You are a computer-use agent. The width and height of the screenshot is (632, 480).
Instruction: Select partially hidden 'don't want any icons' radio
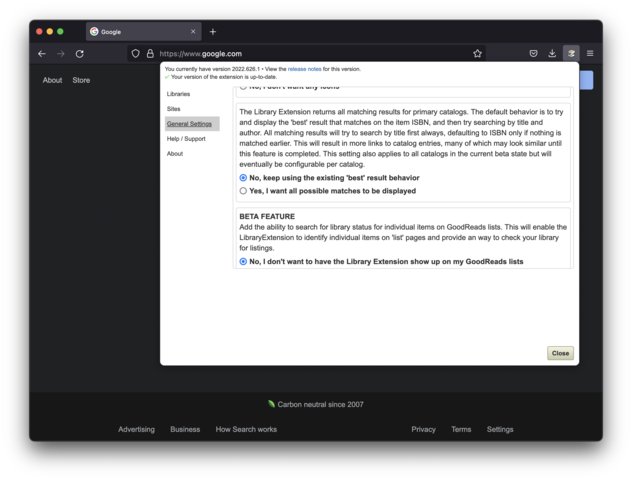coord(243,87)
